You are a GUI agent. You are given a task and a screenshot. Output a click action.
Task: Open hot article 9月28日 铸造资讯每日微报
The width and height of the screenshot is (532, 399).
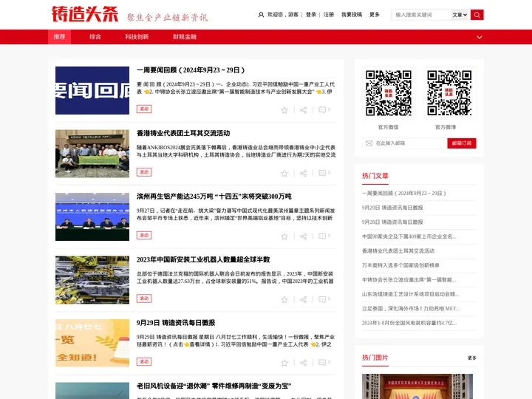(392, 222)
